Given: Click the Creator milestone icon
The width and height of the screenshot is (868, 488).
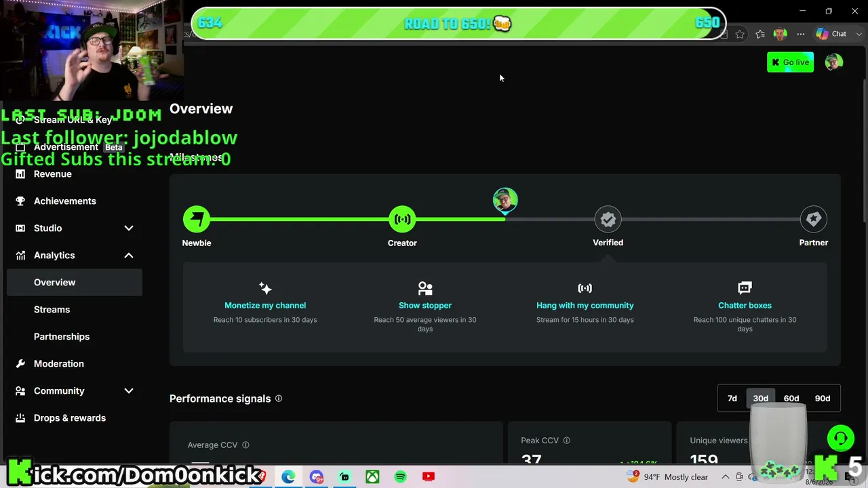Looking at the screenshot, I should click(402, 219).
